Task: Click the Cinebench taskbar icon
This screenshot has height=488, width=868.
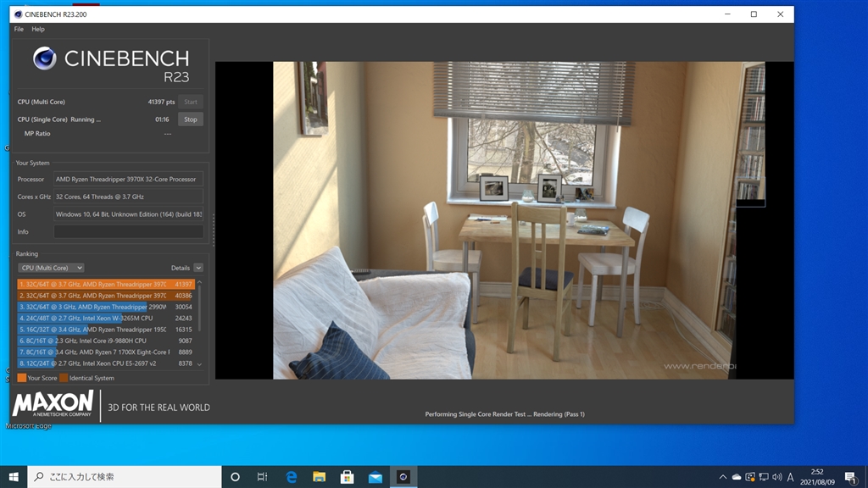Action: (x=403, y=476)
